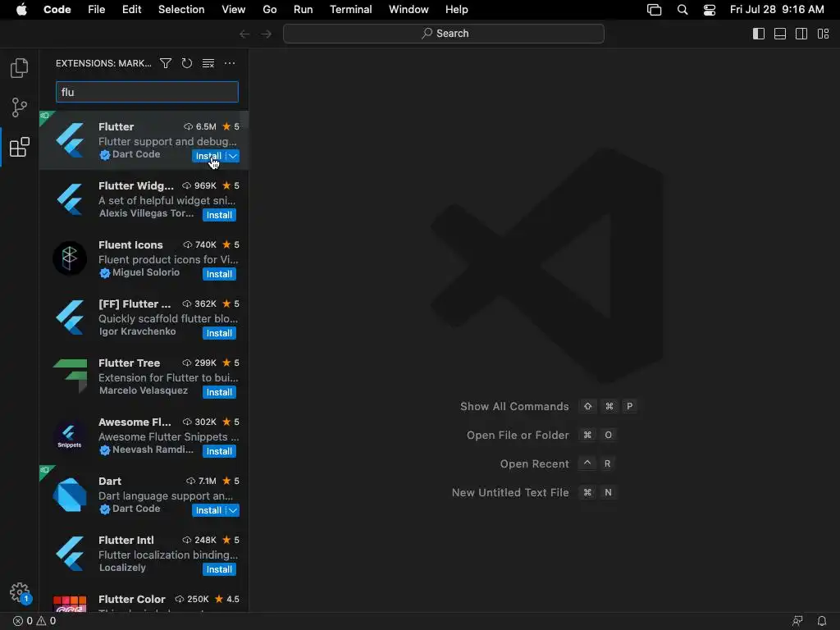The image size is (840, 630).
Task: Open the File menu
Action: click(97, 10)
